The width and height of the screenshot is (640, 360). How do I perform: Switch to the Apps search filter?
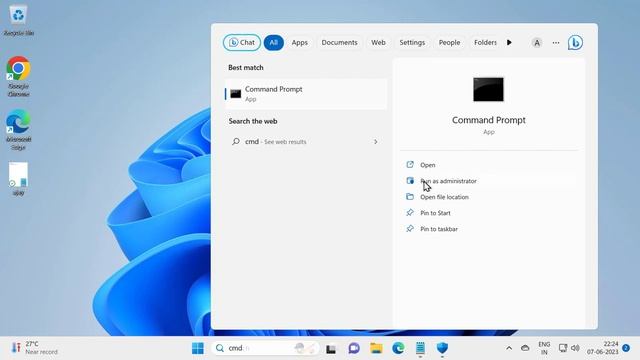(300, 42)
